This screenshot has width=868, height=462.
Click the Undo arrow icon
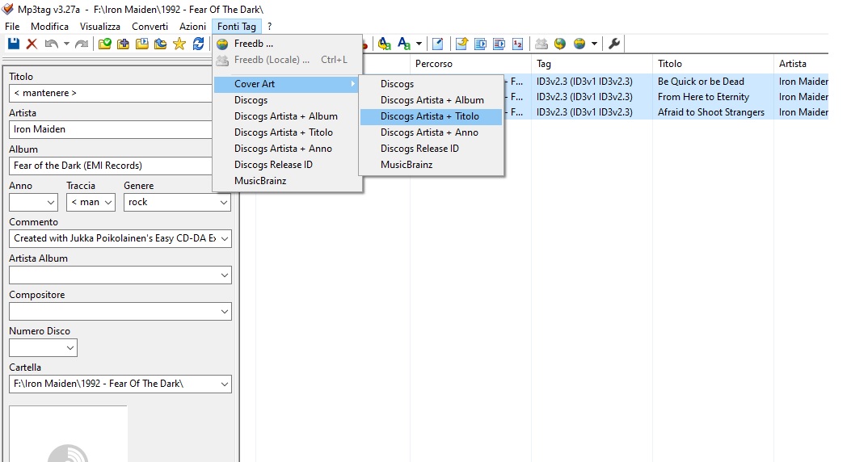pyautogui.click(x=51, y=44)
